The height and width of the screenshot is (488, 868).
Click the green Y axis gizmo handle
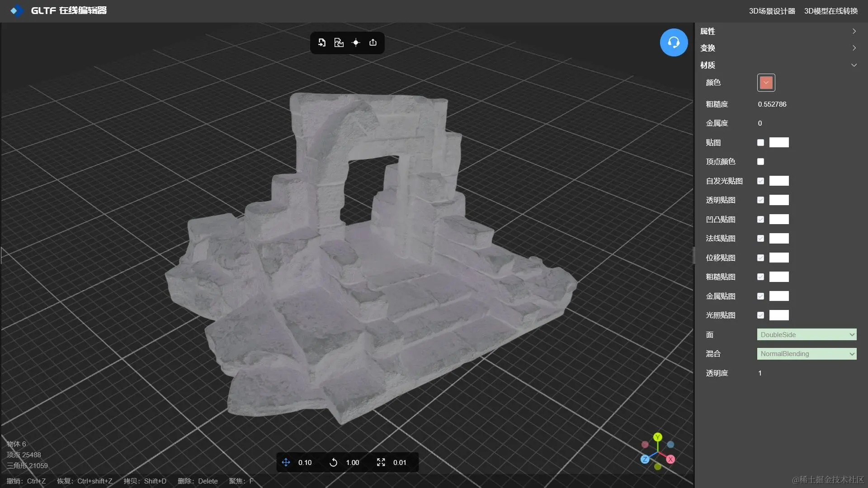(x=658, y=437)
